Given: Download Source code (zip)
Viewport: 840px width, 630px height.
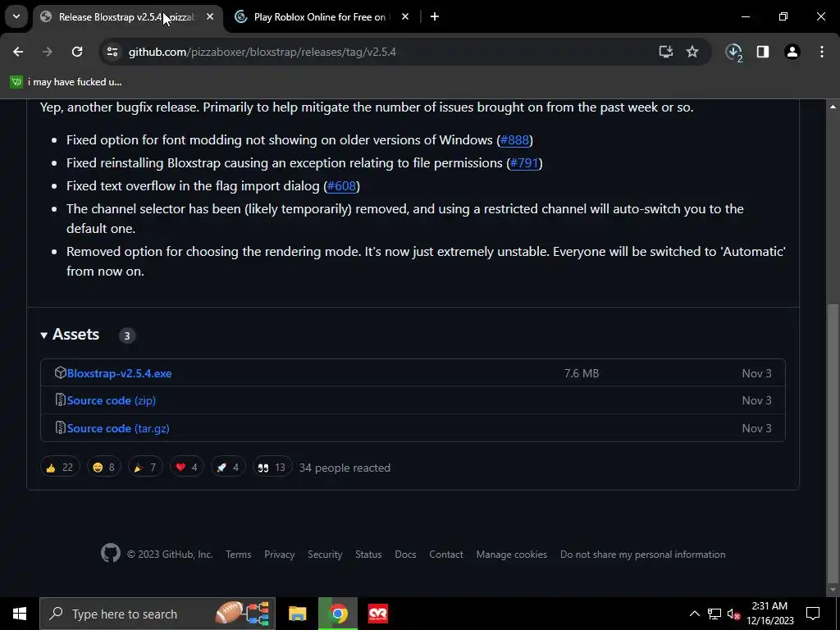Looking at the screenshot, I should [x=112, y=400].
